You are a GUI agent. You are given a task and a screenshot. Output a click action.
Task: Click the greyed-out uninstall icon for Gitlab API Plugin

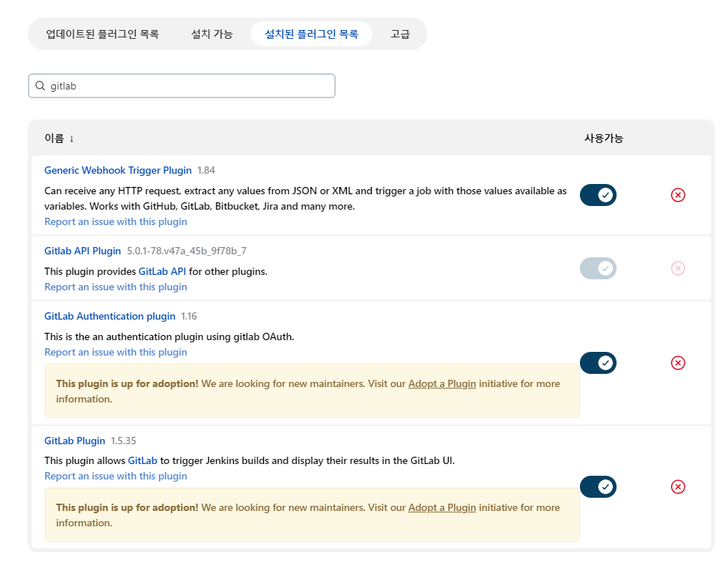point(678,268)
